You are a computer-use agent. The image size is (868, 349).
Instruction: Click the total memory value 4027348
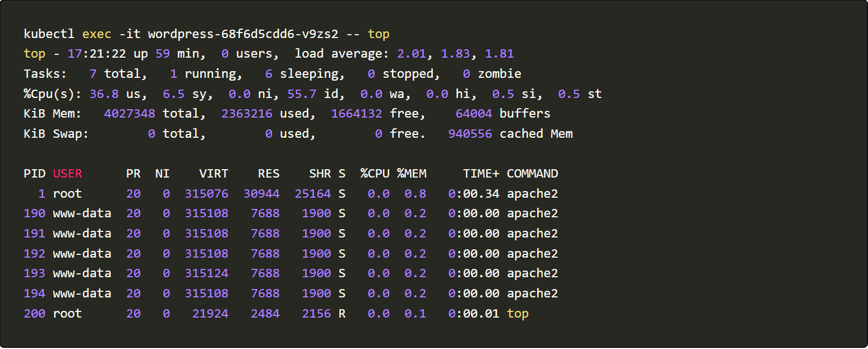point(130,114)
